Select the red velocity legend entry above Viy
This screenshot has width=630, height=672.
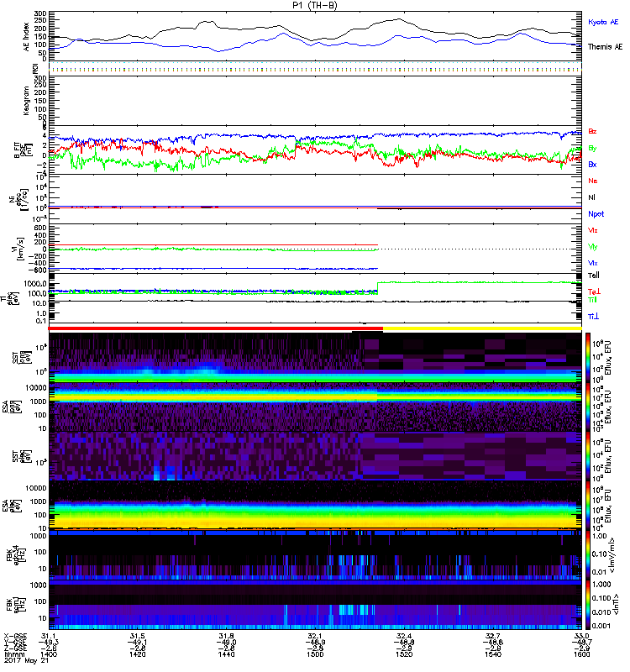[592, 230]
